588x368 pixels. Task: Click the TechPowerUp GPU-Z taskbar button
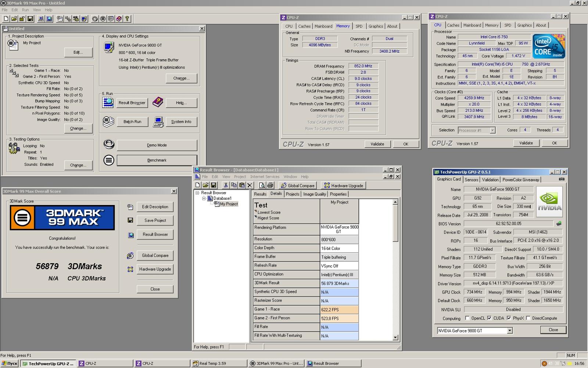48,363
